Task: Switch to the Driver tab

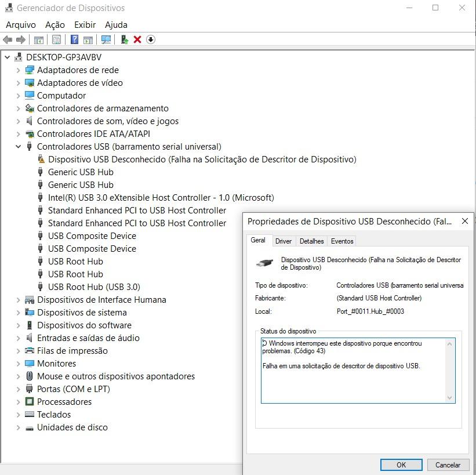Action: point(284,241)
